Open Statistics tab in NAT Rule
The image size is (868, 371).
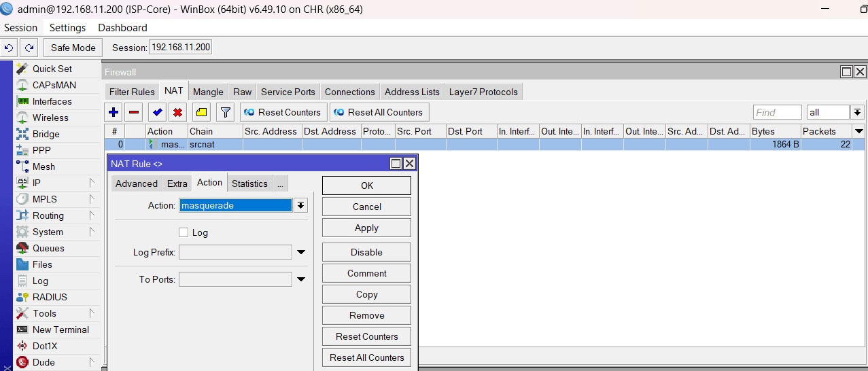click(249, 183)
